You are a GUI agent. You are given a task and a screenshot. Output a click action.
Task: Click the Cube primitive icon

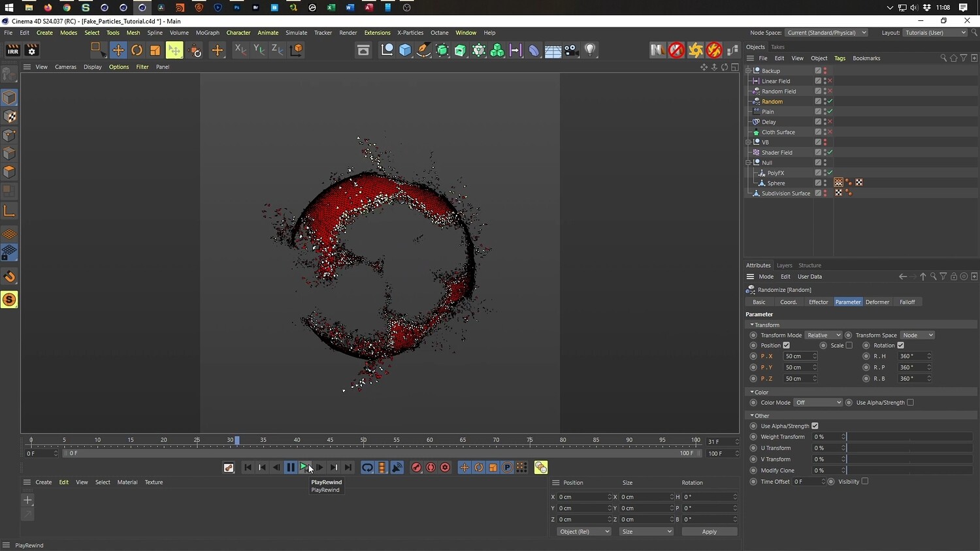pos(405,50)
